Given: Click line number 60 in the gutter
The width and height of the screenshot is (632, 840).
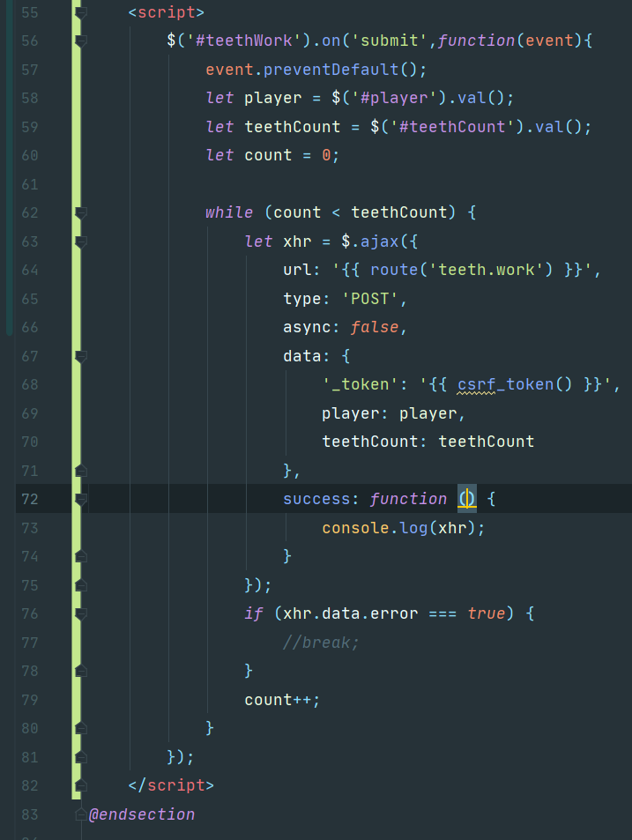Looking at the screenshot, I should tap(30, 155).
